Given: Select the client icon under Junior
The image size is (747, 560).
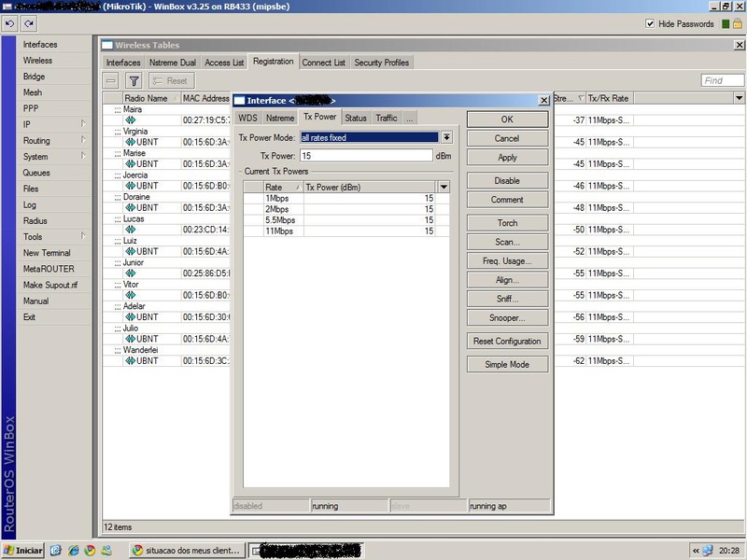Looking at the screenshot, I should 130,273.
